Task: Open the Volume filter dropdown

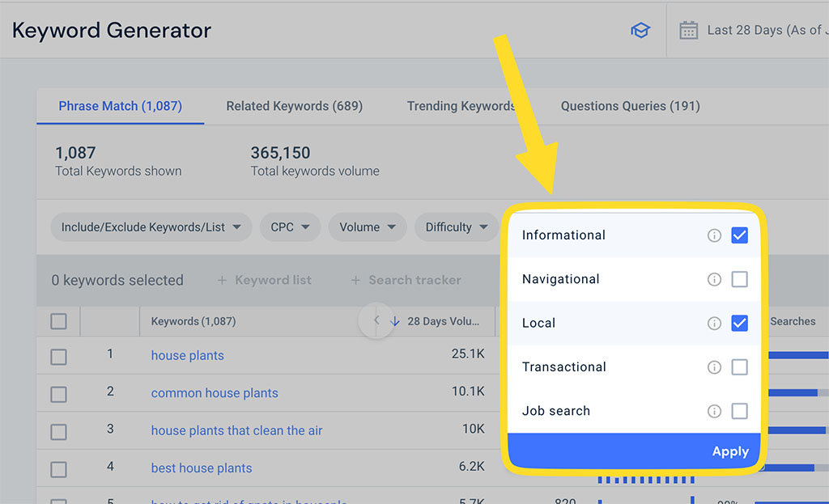Action: [x=368, y=227]
